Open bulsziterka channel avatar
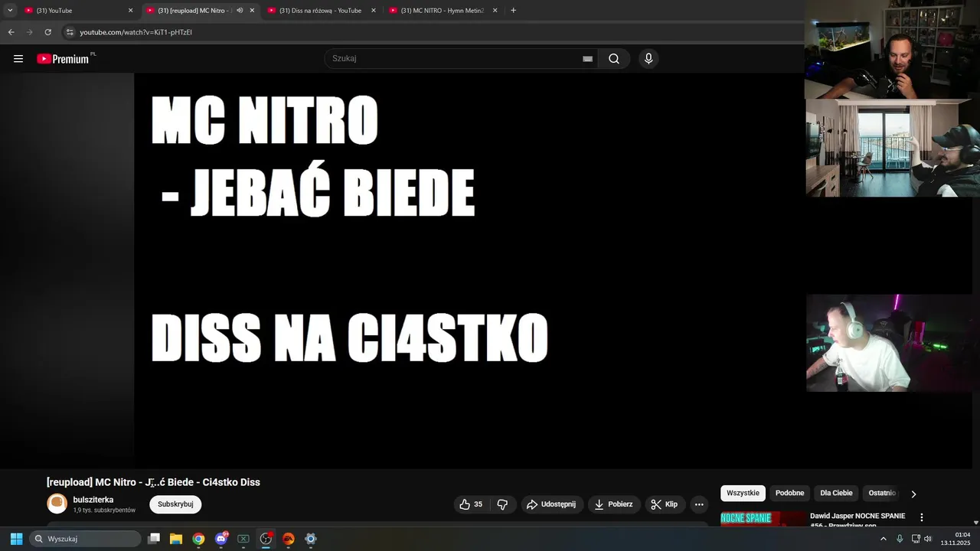 pyautogui.click(x=57, y=504)
